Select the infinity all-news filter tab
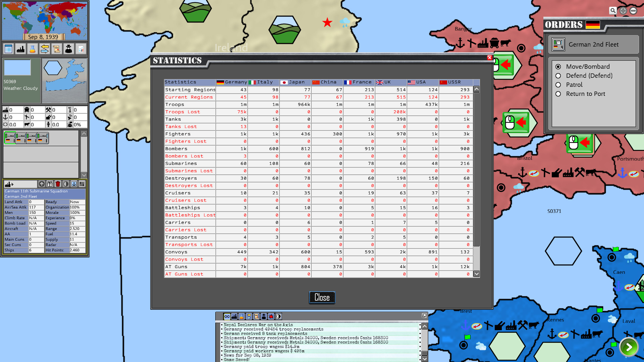Screen dimensions: 644x362 pyautogui.click(x=227, y=316)
